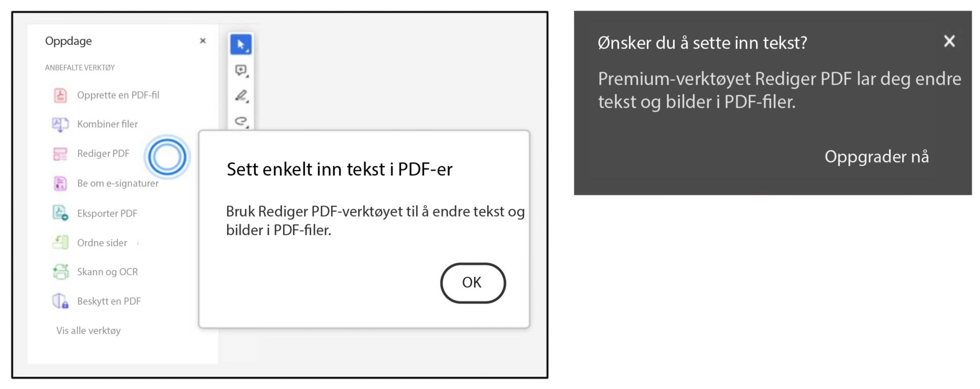Open Skann og OCR from recommended tools
The height and width of the screenshot is (389, 980).
(x=107, y=272)
